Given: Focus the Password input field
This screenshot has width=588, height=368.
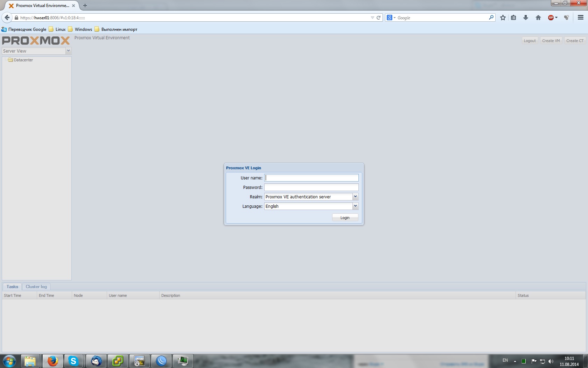Looking at the screenshot, I should (x=311, y=187).
